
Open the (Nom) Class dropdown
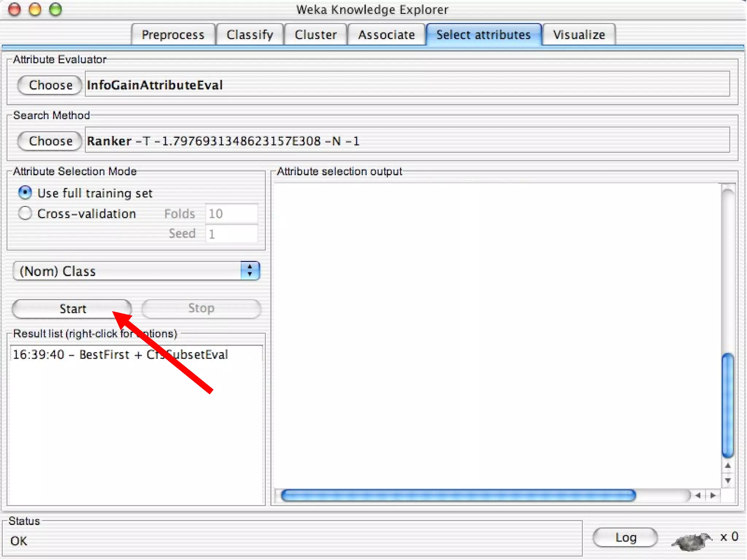[x=136, y=271]
